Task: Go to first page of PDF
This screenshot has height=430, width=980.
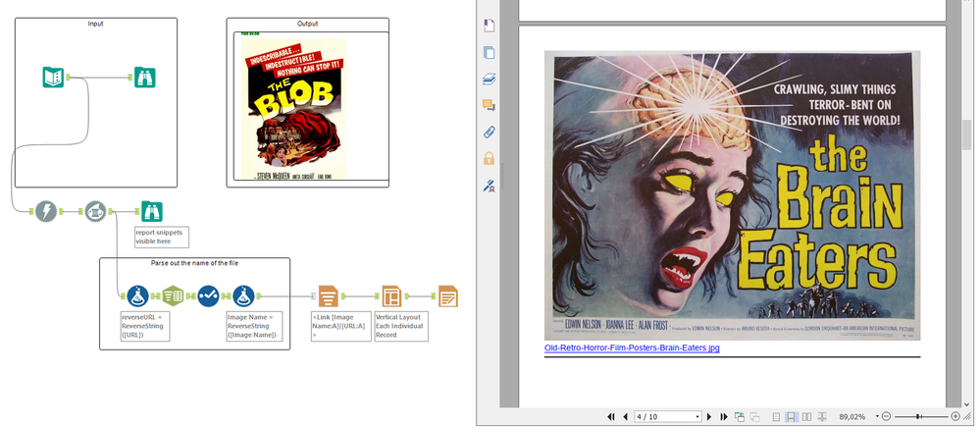Action: click(x=611, y=417)
